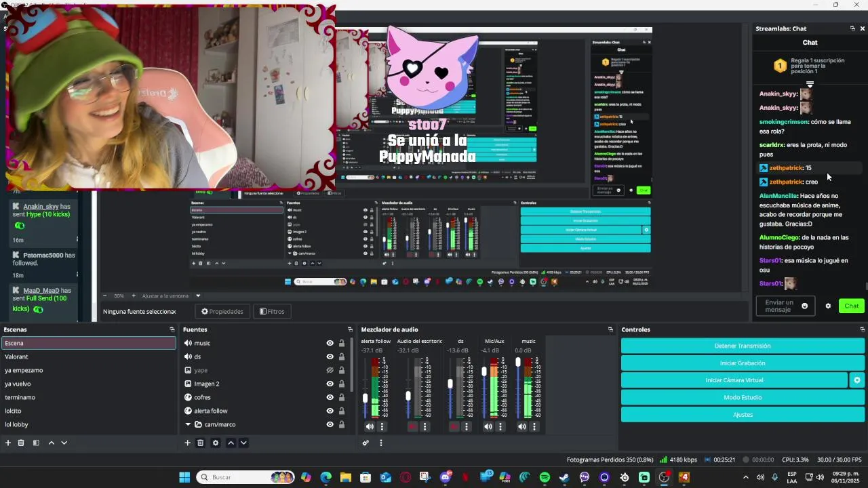Send message with green Chat button

pos(851,306)
